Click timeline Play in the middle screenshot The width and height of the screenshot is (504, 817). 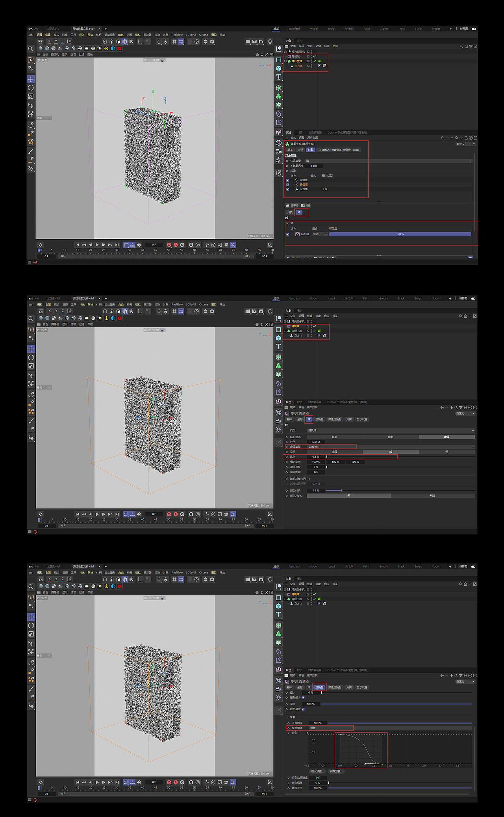97,514
